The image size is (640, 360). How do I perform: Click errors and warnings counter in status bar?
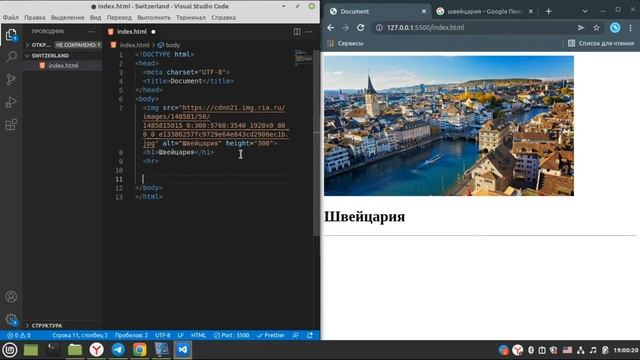pyautogui.click(x=18, y=335)
